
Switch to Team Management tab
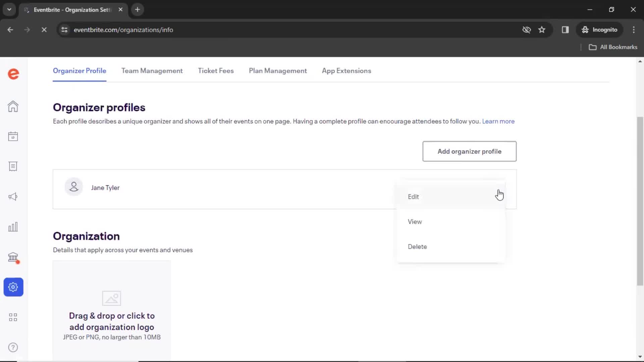coord(152,71)
